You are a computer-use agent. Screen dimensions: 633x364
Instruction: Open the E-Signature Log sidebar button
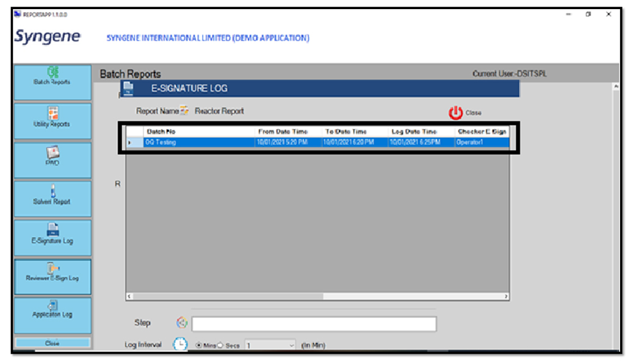coord(52,237)
